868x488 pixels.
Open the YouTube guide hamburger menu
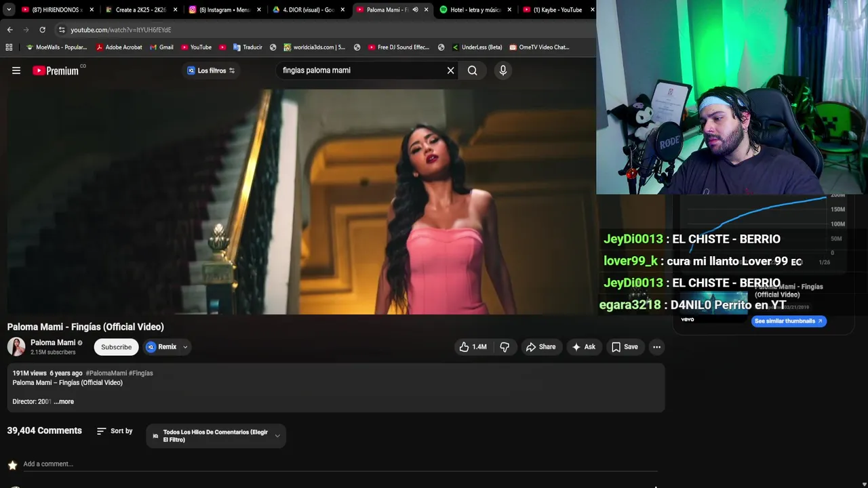pos(16,70)
